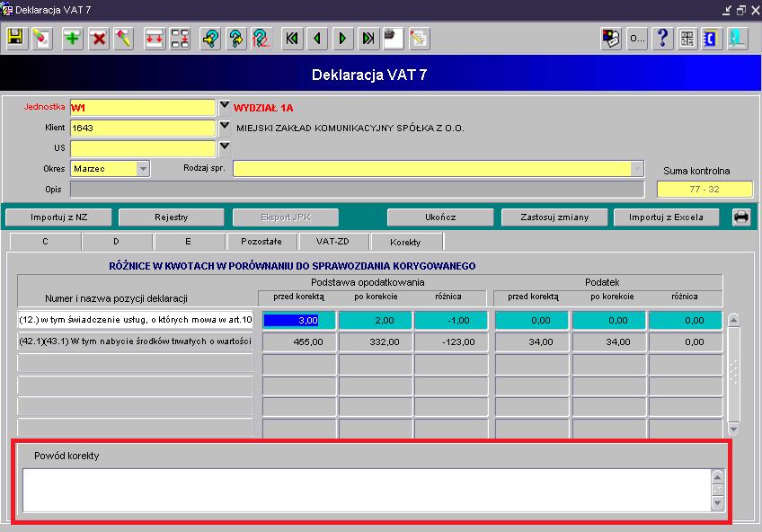Restore the Deklaracja VAT 7 window

click(741, 10)
